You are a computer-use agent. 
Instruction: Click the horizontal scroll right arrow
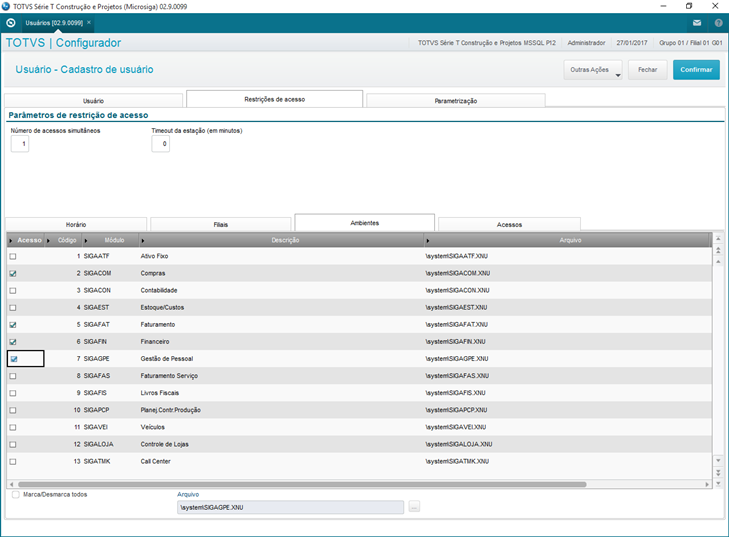click(x=707, y=484)
